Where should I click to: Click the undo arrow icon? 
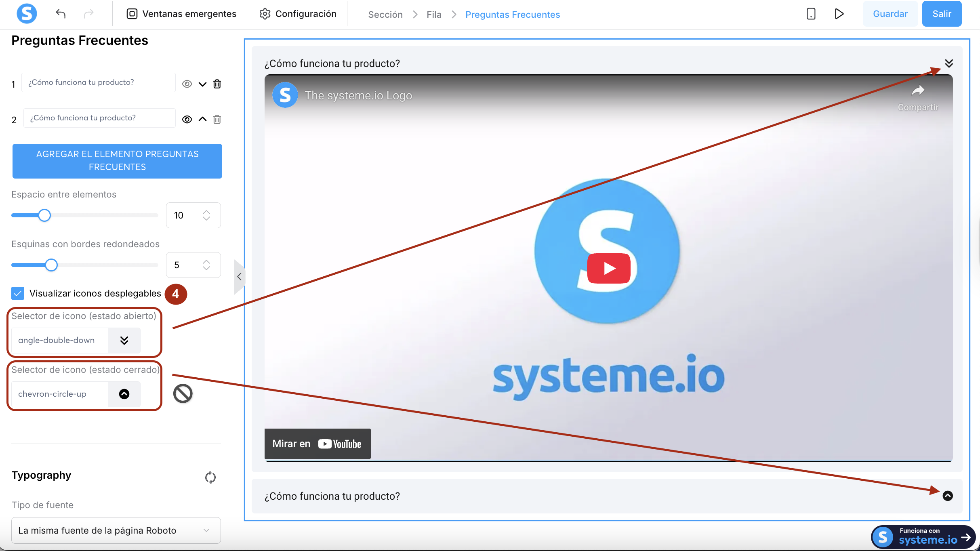[61, 14]
